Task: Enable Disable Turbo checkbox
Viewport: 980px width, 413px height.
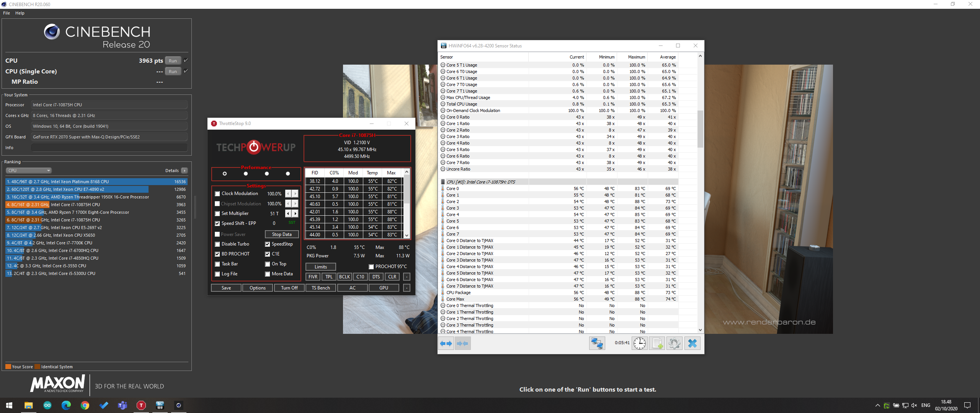Action: coord(217,244)
